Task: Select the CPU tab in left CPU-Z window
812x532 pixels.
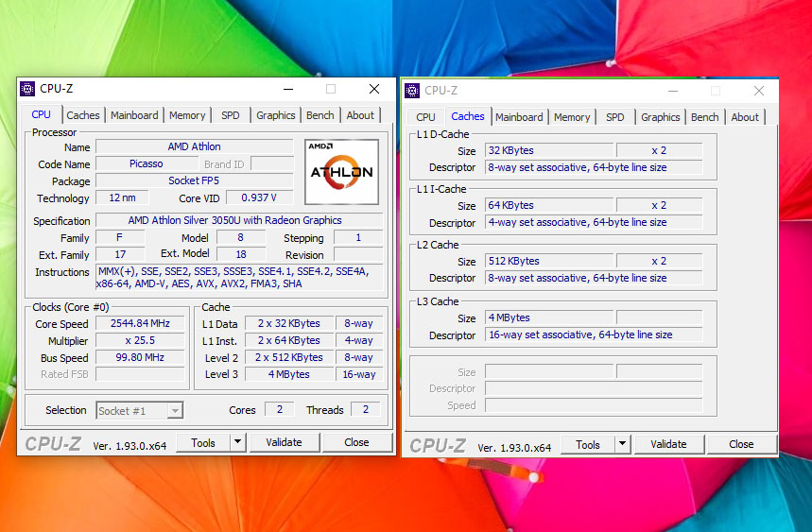Action: 42,114
